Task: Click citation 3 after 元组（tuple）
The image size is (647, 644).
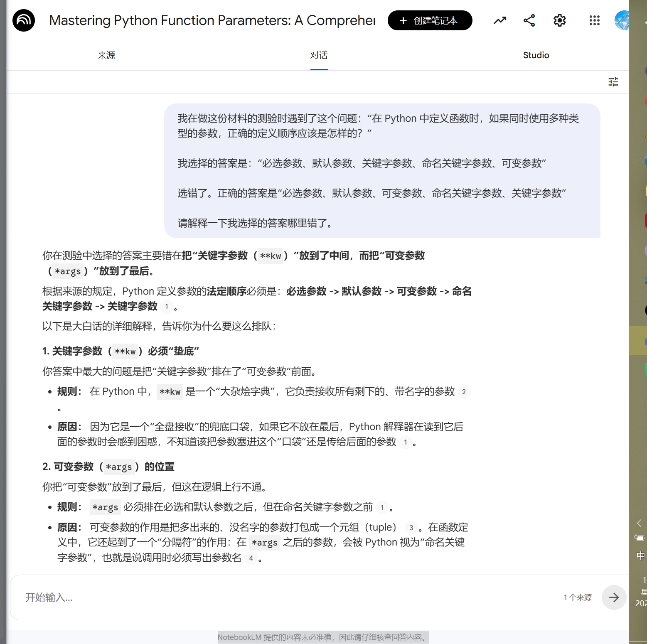Action: pos(411,528)
